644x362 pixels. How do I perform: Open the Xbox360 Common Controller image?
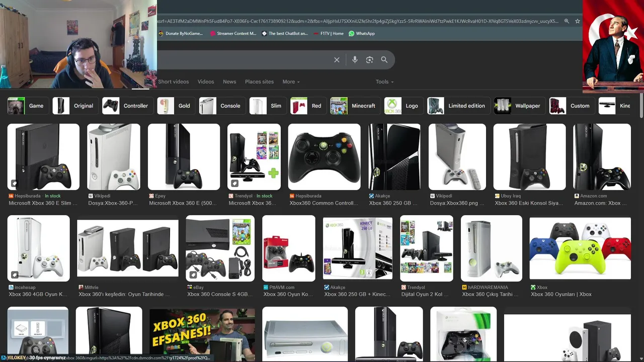pyautogui.click(x=325, y=157)
